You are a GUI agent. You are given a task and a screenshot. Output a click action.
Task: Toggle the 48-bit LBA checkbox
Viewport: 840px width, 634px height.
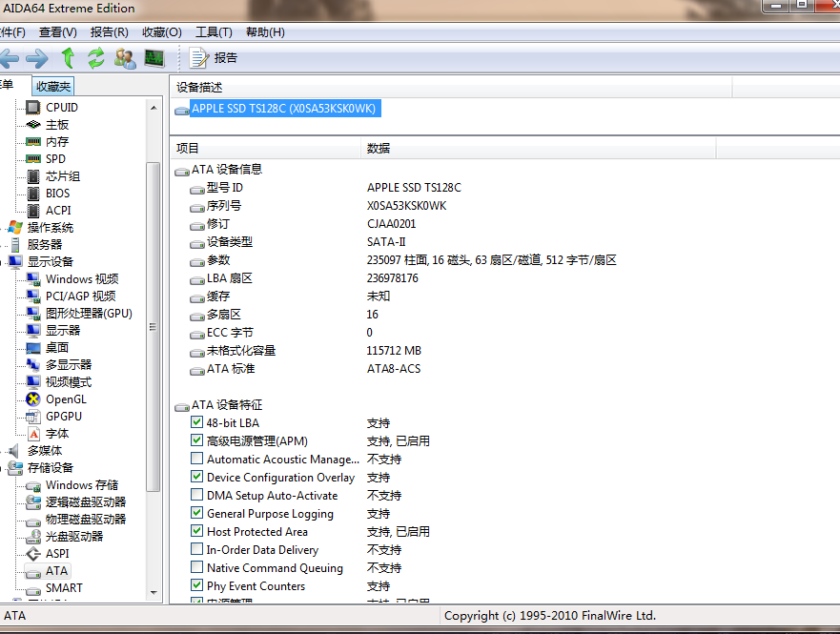point(197,422)
